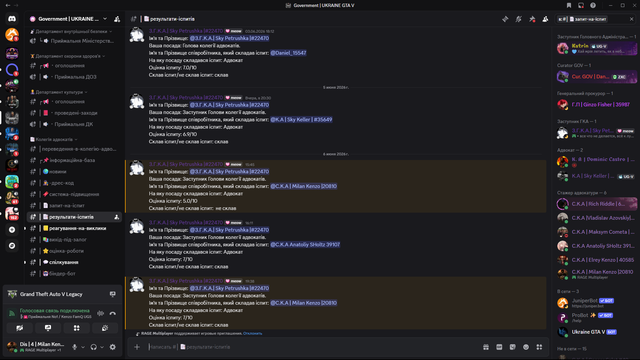Viewport: 640px width, 360px height.
Task: Open microphone input options arrow
Action: pos(83,347)
